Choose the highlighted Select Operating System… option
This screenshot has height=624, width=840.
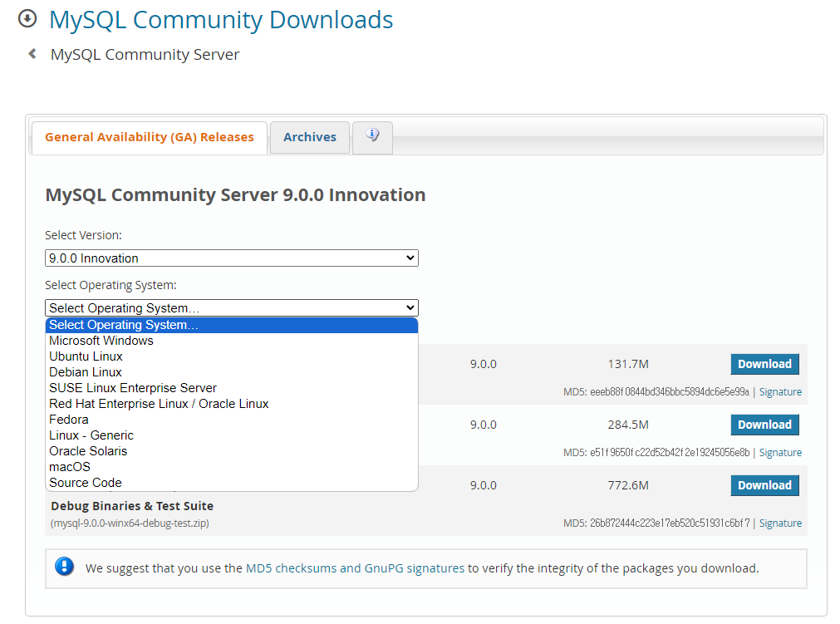click(232, 325)
